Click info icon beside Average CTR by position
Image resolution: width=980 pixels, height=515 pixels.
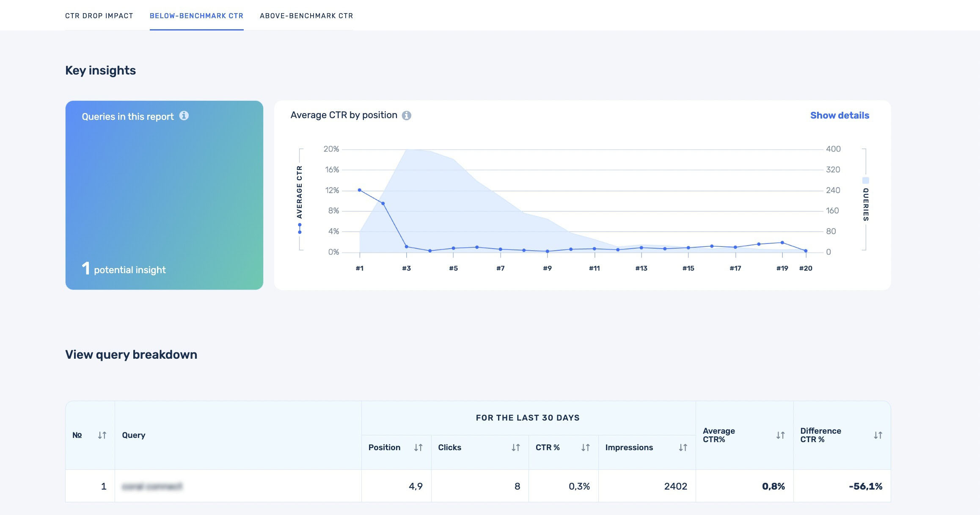pos(407,116)
